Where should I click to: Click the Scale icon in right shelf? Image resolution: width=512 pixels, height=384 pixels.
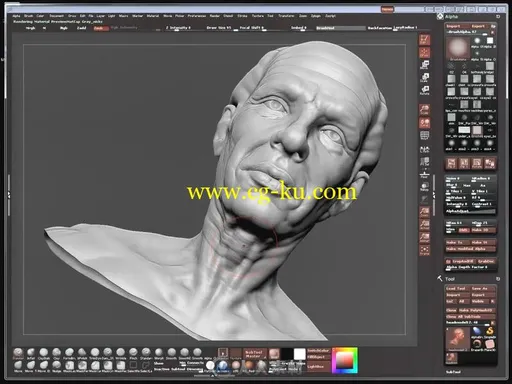click(424, 77)
